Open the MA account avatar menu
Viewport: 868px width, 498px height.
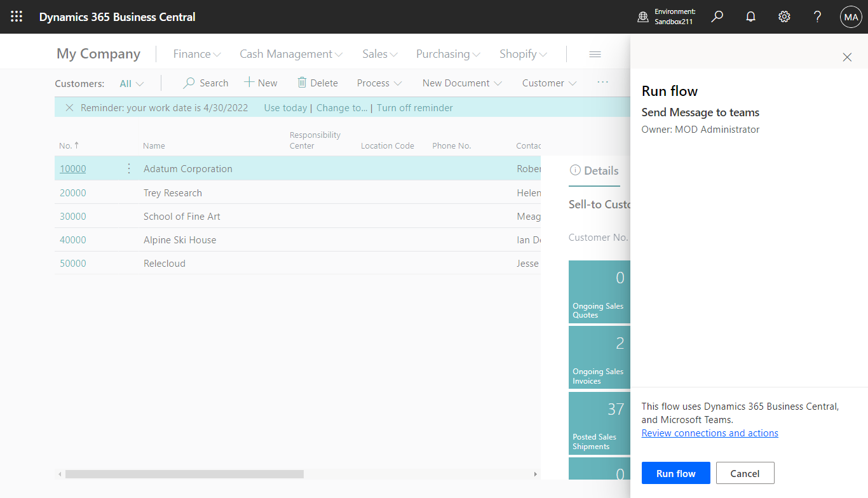[x=851, y=17]
